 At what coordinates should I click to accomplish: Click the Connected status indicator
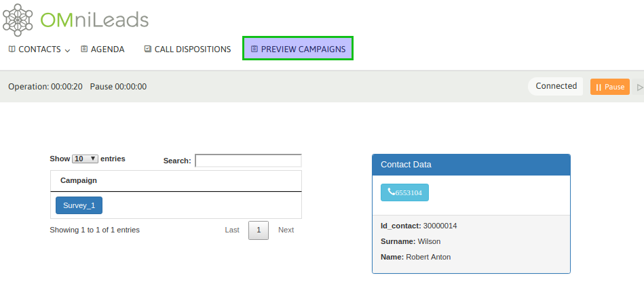point(556,86)
